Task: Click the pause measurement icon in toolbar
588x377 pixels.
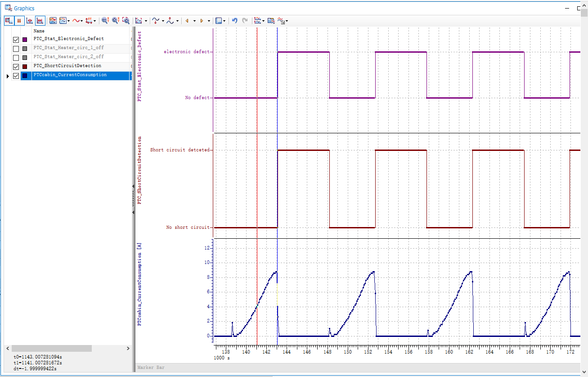Action: [x=19, y=21]
